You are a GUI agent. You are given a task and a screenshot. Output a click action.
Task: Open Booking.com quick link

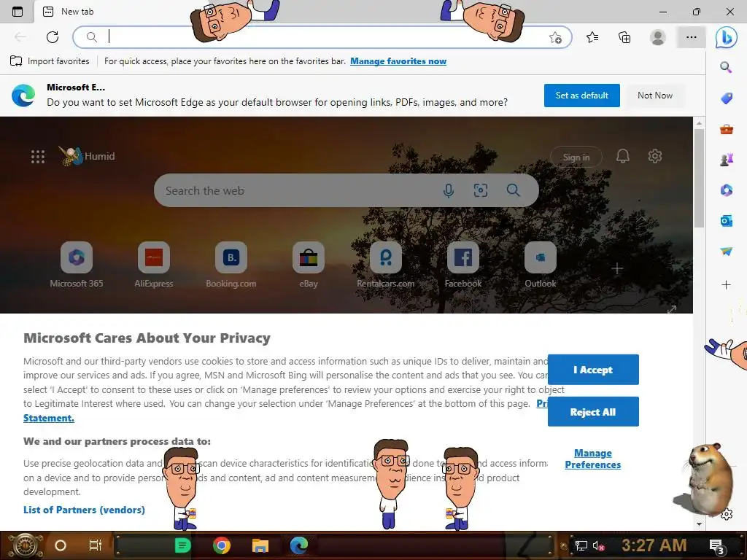[x=231, y=265]
